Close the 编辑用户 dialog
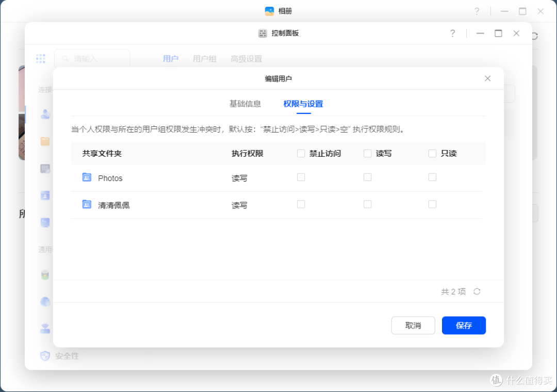Screen dimensions: 557x392 487,78
